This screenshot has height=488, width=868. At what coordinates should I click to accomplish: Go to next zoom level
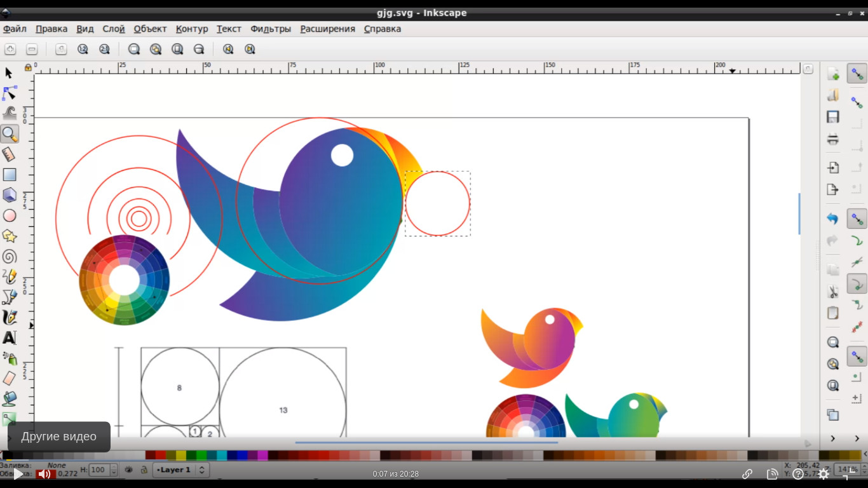click(x=250, y=49)
